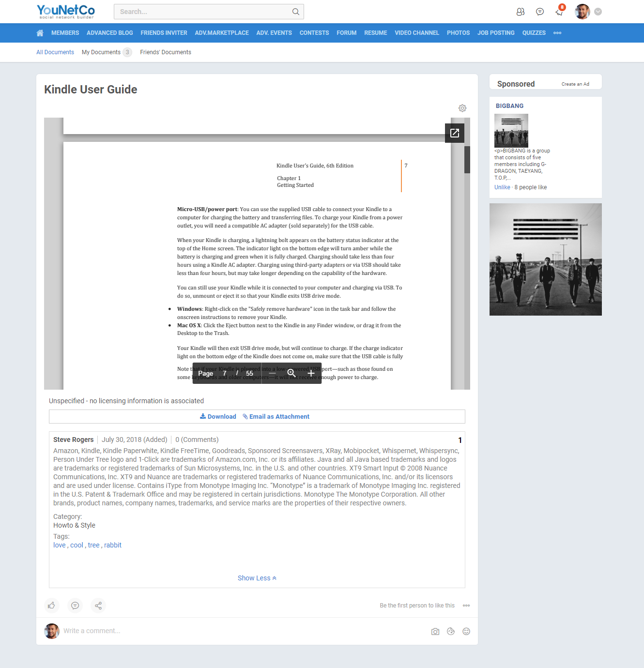Click the 0 (Comments) text
This screenshot has width=644, height=668.
coord(197,440)
